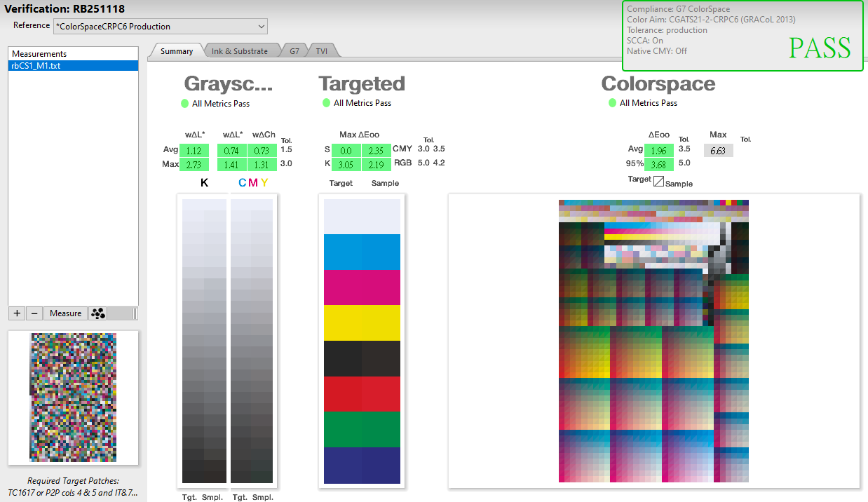Click the clustered dots icon button
This screenshot has height=502, width=868.
(x=98, y=313)
